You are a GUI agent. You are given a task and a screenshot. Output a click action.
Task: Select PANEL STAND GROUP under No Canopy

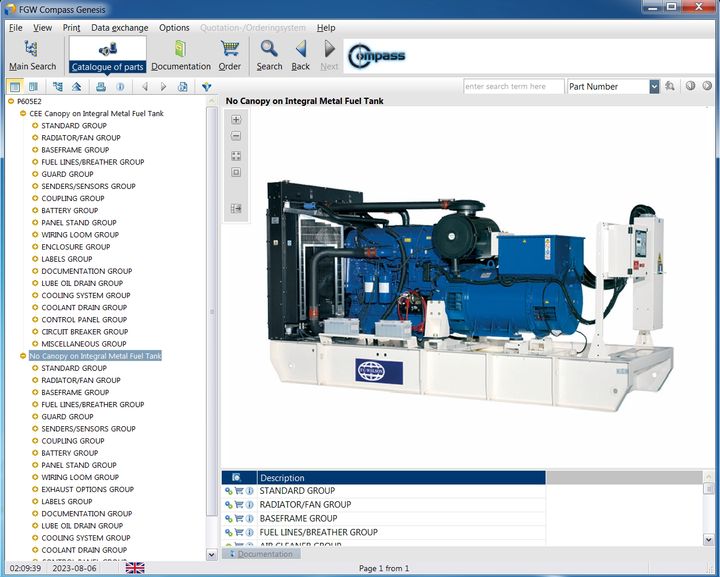(x=79, y=465)
